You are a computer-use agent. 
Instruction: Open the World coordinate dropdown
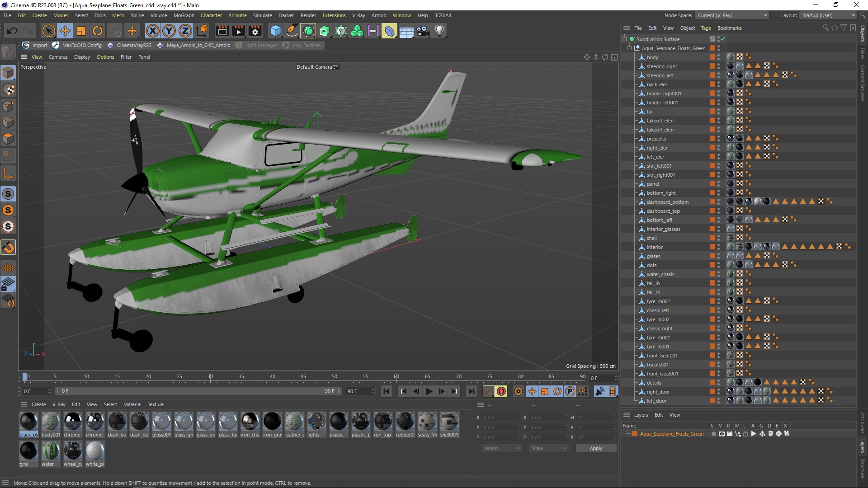point(502,448)
